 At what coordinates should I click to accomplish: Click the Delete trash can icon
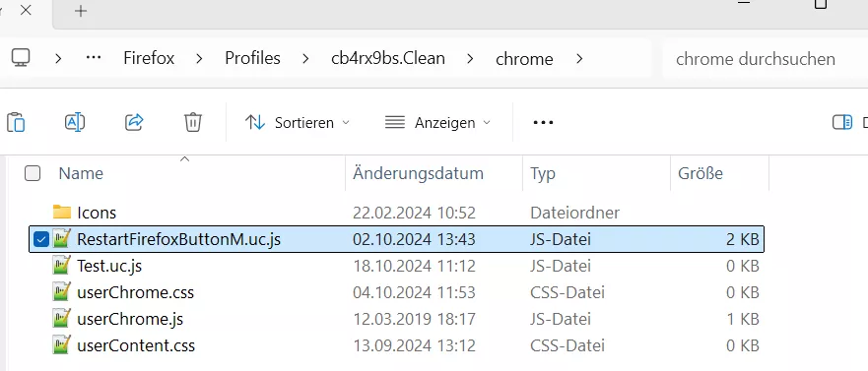193,122
